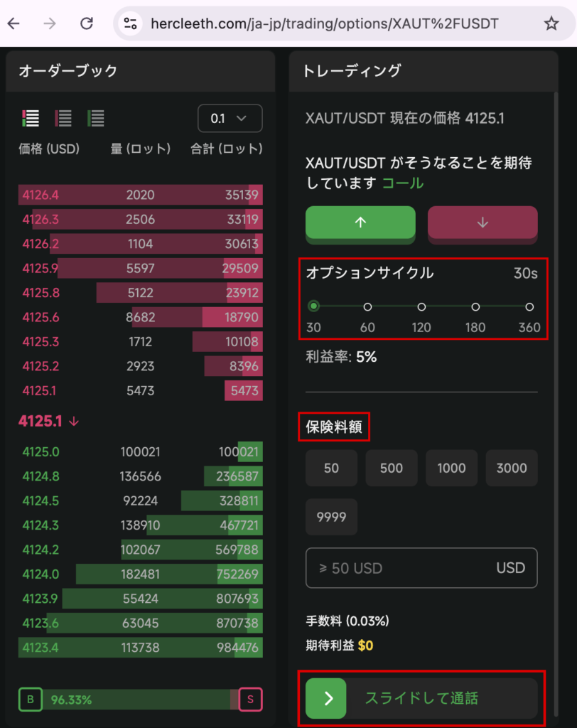Click the オーダーブック panel title

coord(68,71)
